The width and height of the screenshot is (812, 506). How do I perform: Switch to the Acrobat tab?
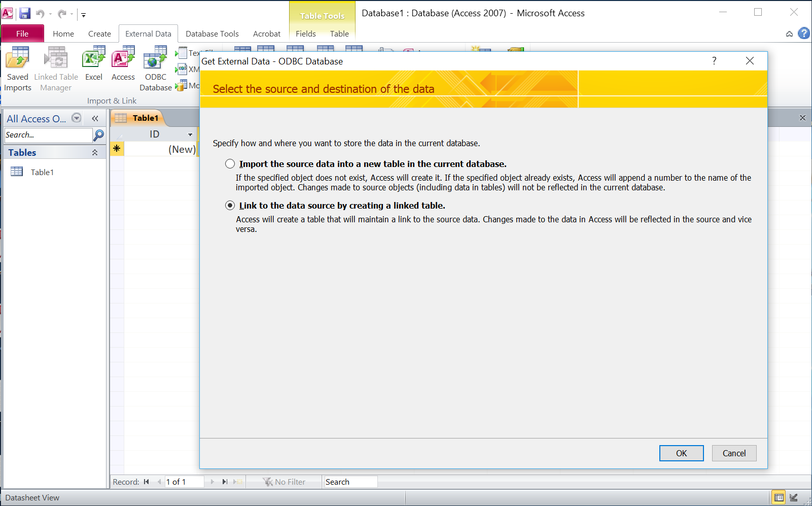[267, 33]
